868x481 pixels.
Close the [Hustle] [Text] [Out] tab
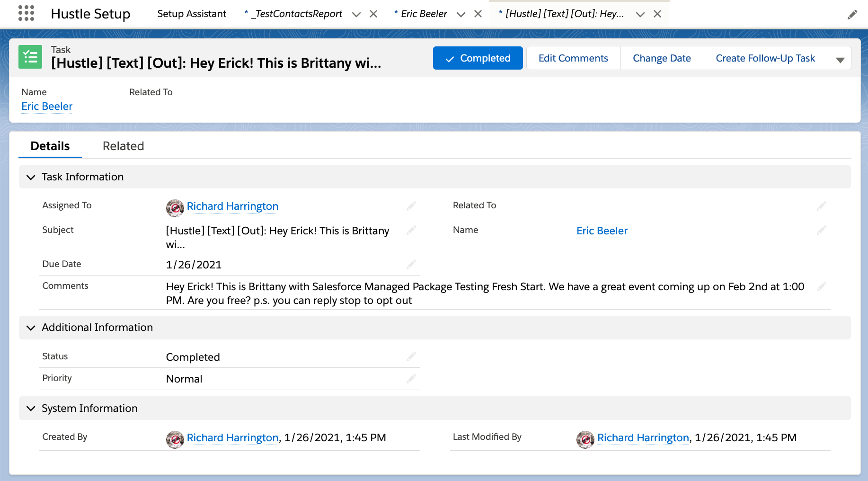(x=657, y=14)
